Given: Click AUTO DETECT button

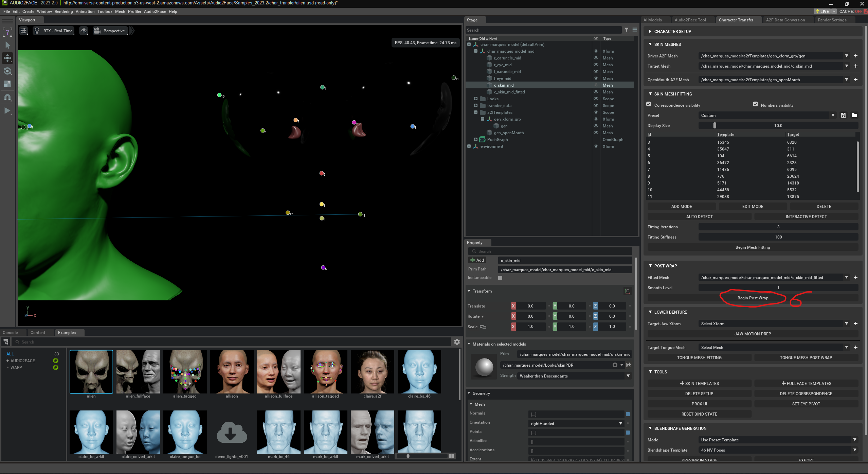Looking at the screenshot, I should point(699,216).
